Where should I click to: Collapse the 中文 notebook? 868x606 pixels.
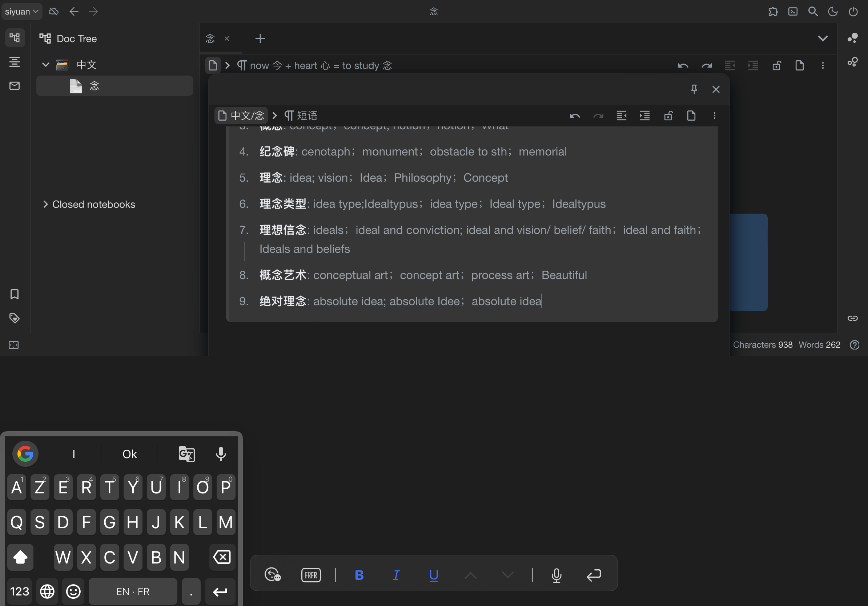[x=45, y=65]
